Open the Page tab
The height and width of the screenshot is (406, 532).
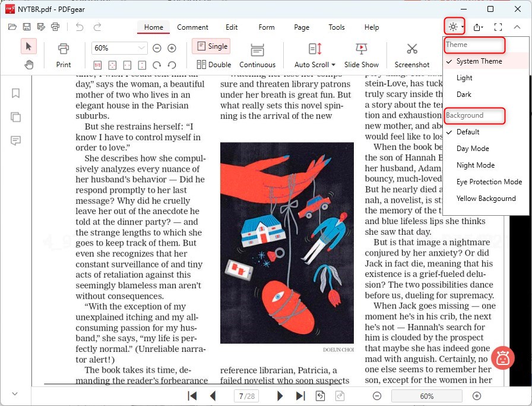(302, 27)
